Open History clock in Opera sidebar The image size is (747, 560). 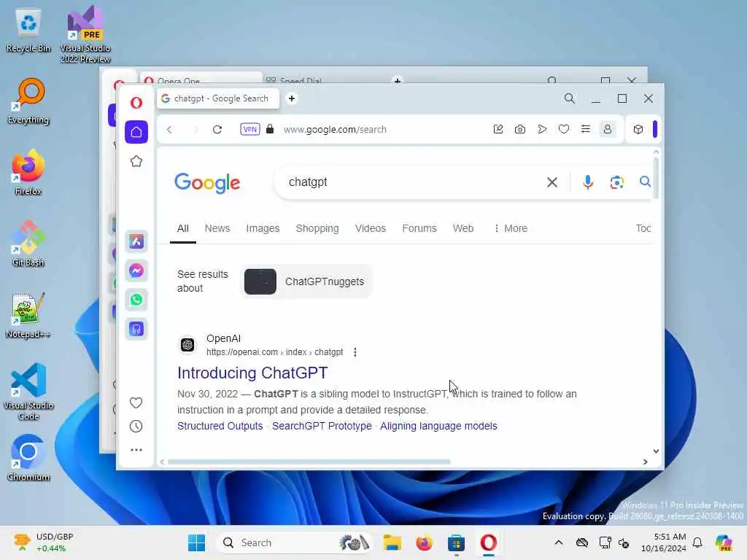(x=136, y=426)
